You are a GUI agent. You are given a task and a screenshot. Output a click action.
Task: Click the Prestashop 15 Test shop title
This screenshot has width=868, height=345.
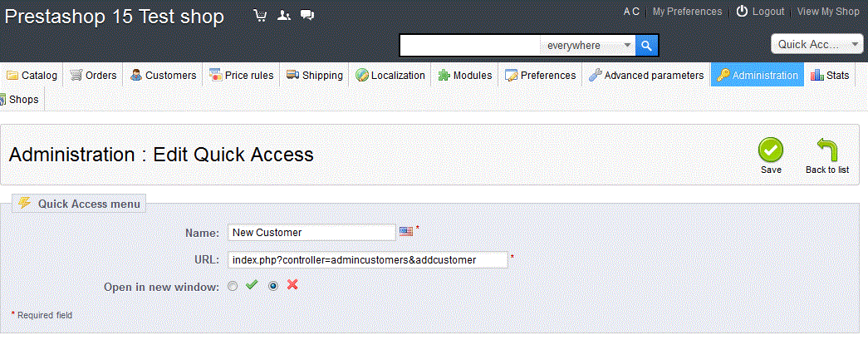(114, 17)
